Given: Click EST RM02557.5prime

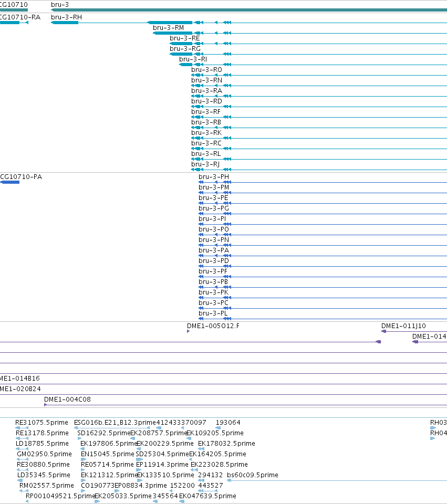Looking at the screenshot, I should 47,486.
